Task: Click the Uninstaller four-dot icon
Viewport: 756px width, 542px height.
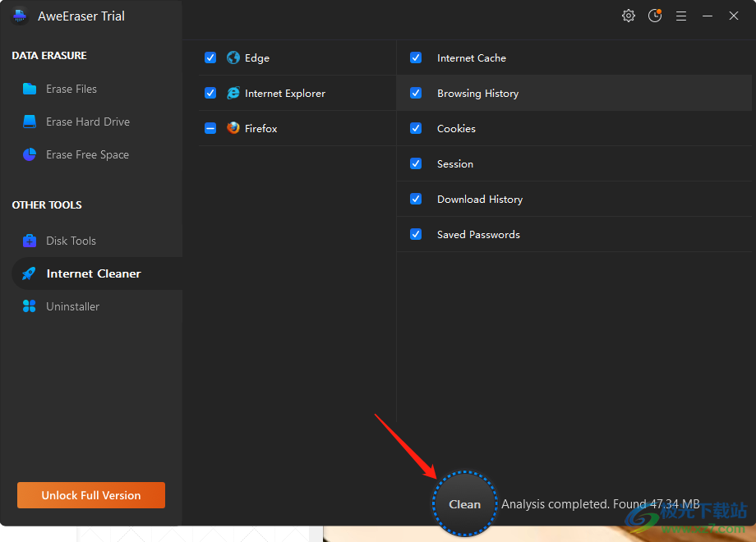Action: coord(30,306)
